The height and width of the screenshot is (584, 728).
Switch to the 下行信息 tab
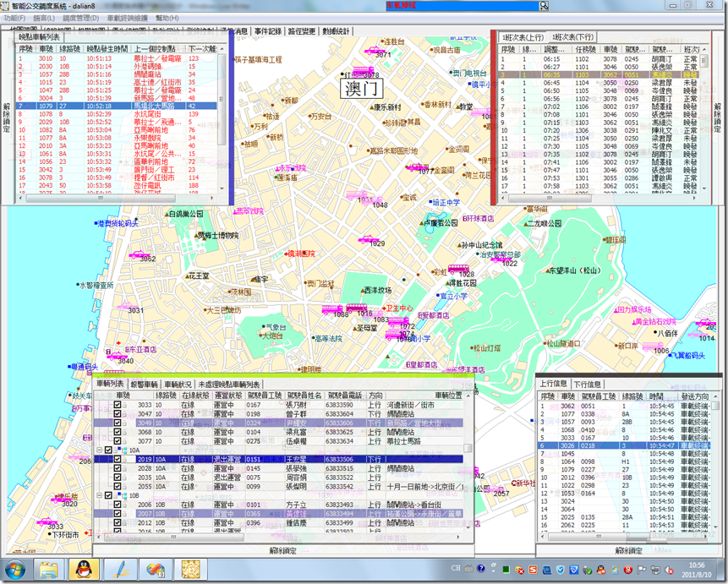tap(587, 384)
